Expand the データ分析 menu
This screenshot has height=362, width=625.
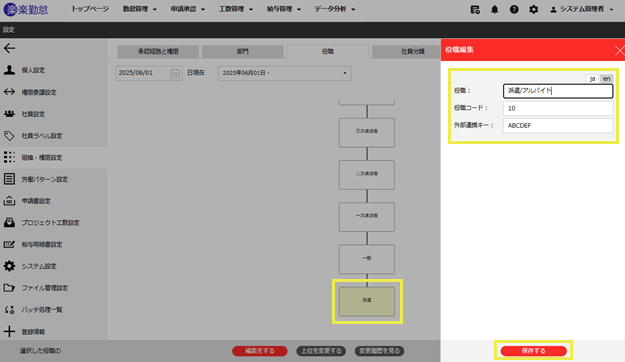(x=334, y=9)
